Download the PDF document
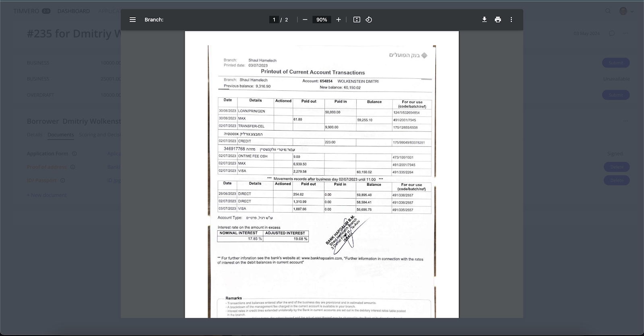Image resolution: width=644 pixels, height=336 pixels. click(485, 20)
